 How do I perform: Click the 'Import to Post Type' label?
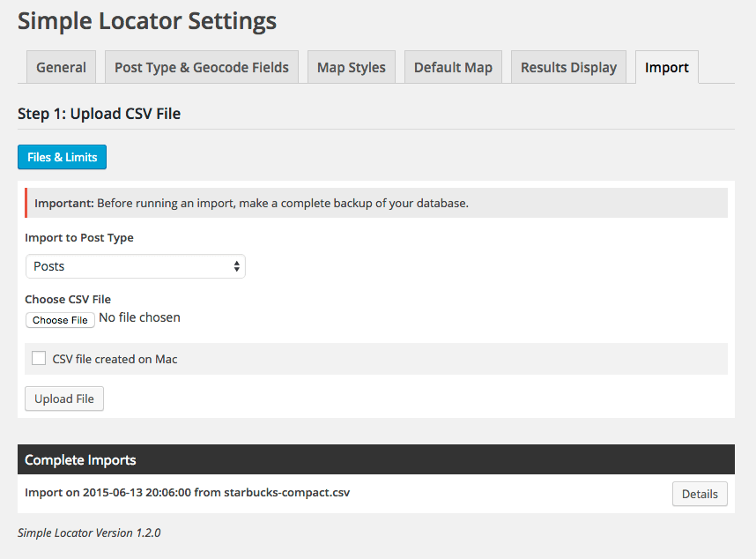[79, 237]
